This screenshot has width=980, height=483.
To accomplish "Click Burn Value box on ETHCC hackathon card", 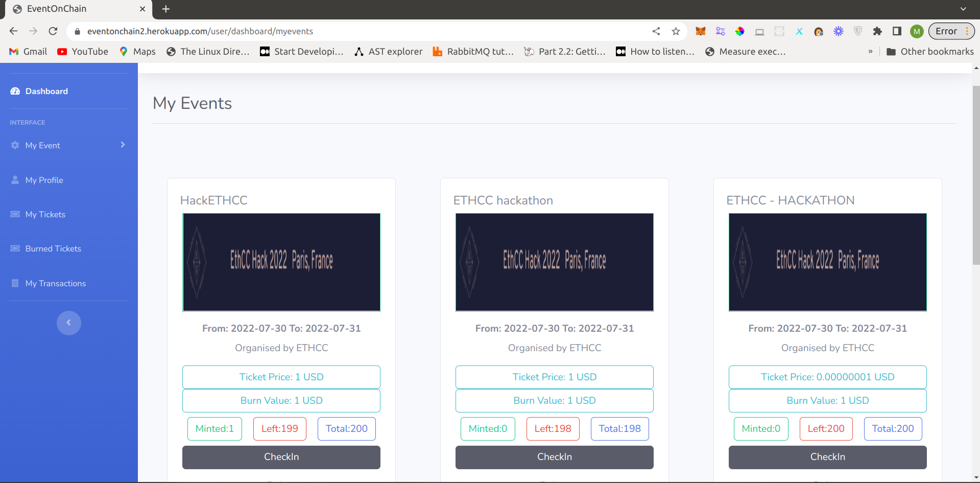I will point(555,401).
